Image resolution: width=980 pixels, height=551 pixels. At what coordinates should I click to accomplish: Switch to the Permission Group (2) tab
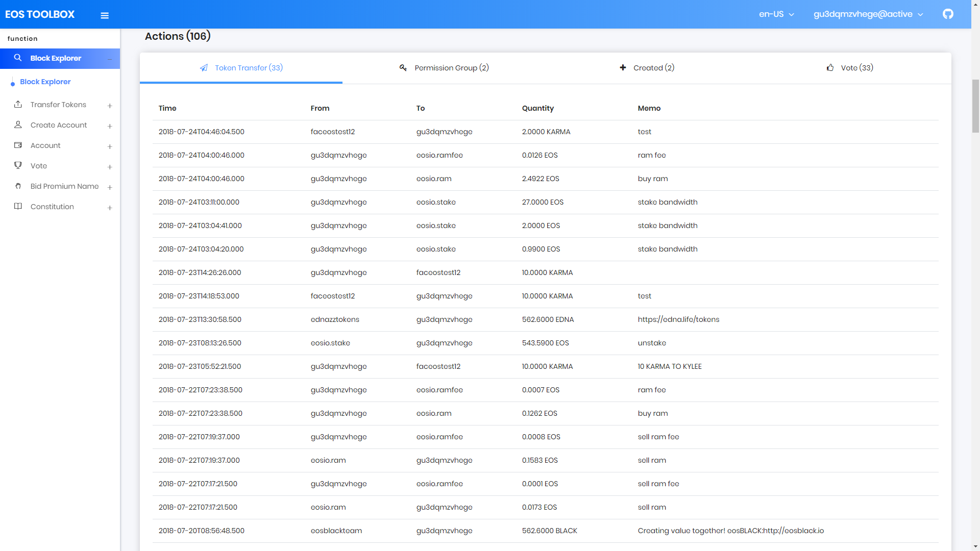(x=444, y=68)
